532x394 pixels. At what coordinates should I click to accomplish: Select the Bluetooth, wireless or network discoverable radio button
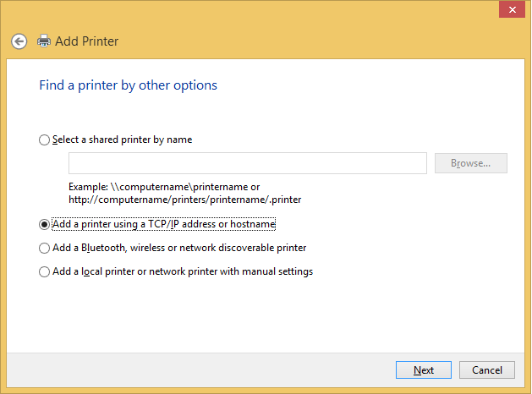[45, 249]
